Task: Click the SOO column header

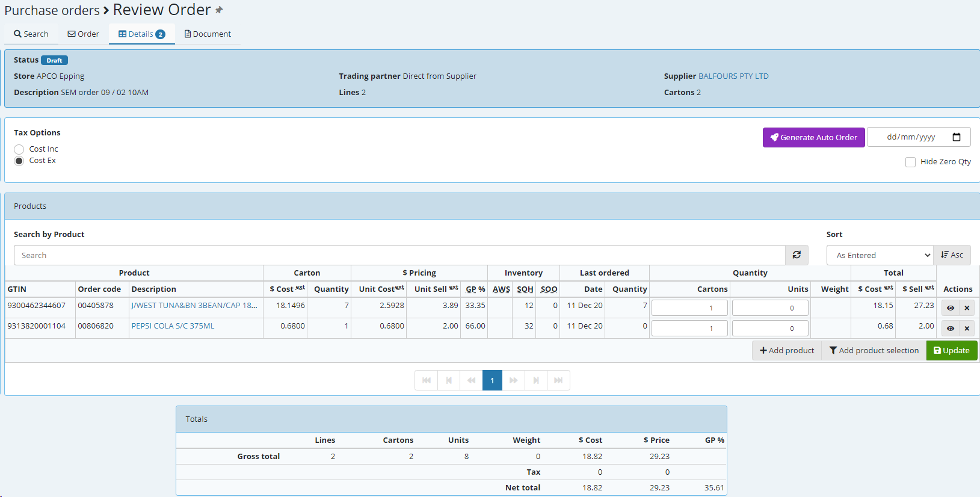Action: 549,289
